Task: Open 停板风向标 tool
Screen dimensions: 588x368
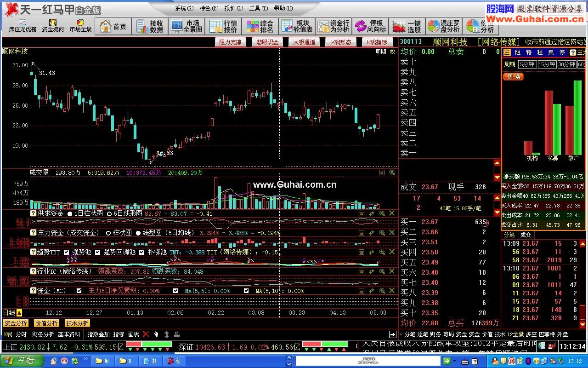Action: click(x=370, y=27)
